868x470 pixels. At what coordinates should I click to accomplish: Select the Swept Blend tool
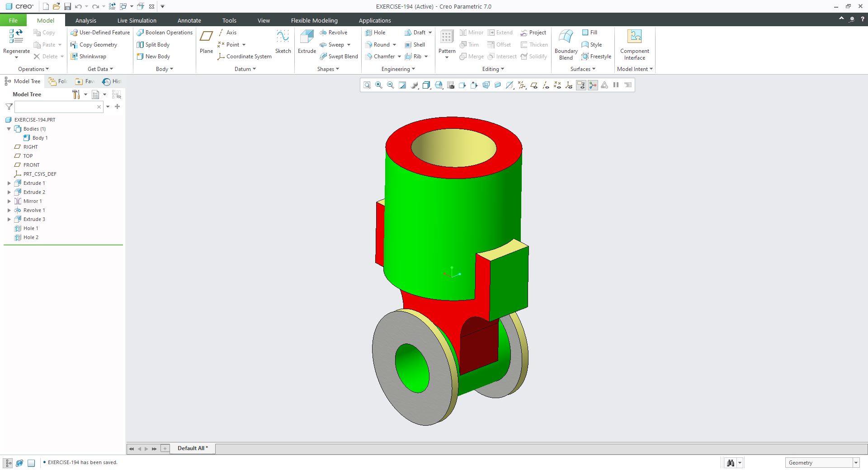[339, 56]
